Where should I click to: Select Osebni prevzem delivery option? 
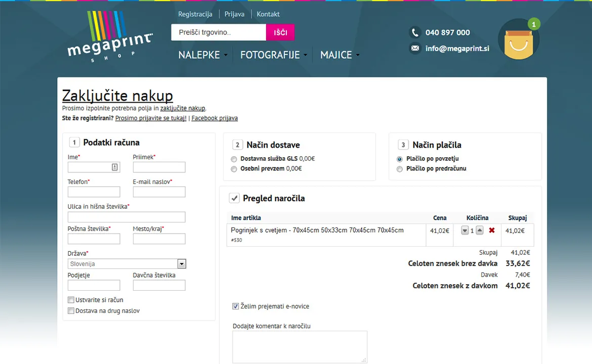tap(234, 169)
